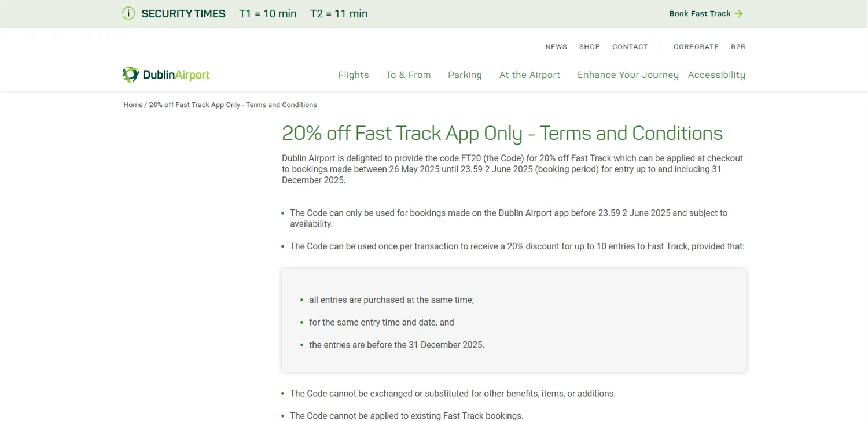The height and width of the screenshot is (421, 868).
Task: Open the Flights menu
Action: tap(354, 75)
